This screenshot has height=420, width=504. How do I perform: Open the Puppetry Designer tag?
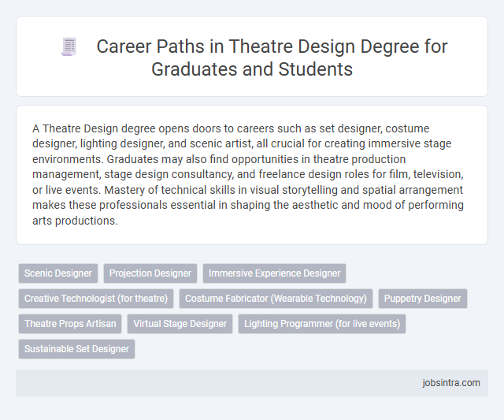pos(423,299)
